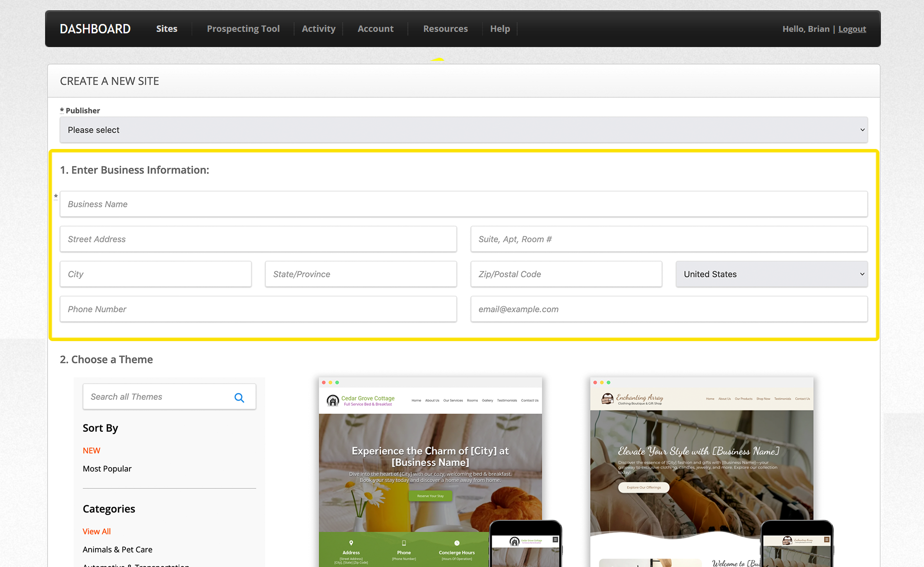Click into the City field
Image resolution: width=924 pixels, height=567 pixels.
click(x=156, y=274)
